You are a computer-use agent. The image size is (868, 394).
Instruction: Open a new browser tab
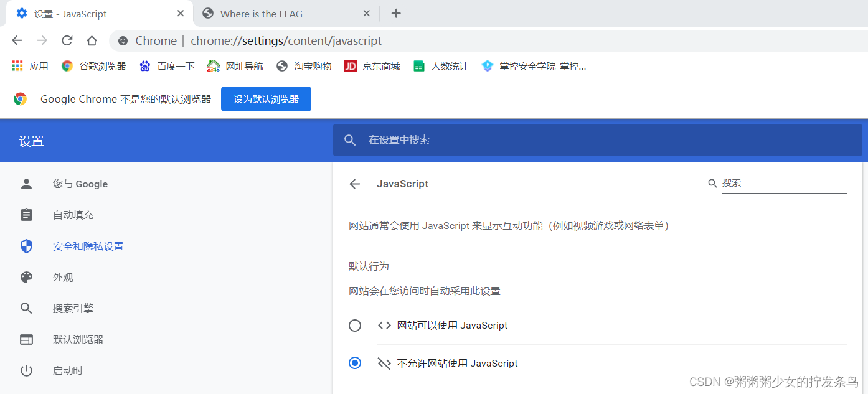396,14
